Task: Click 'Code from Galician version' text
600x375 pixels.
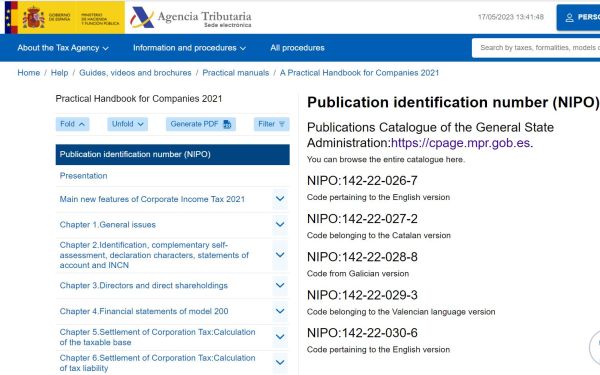Action: pos(358,274)
